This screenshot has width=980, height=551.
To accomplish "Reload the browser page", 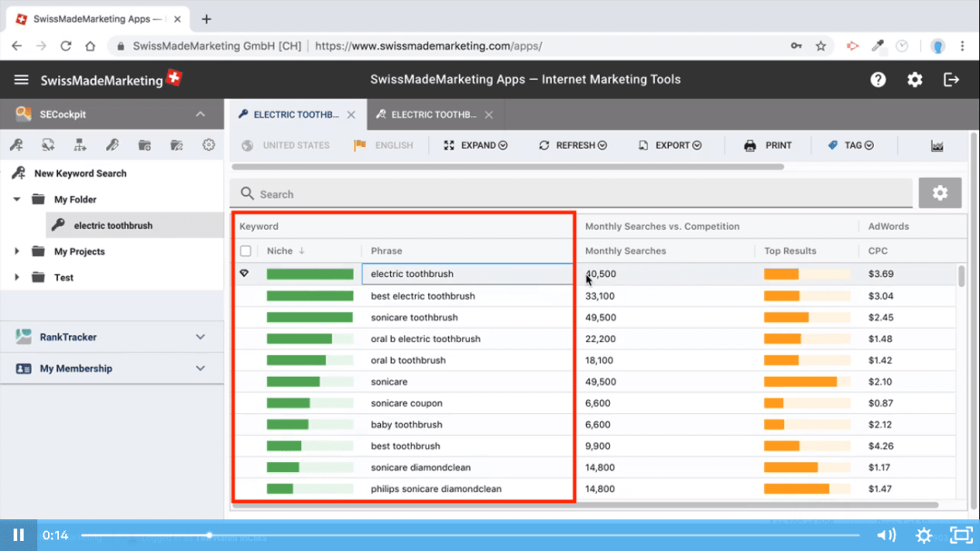I will tap(65, 45).
